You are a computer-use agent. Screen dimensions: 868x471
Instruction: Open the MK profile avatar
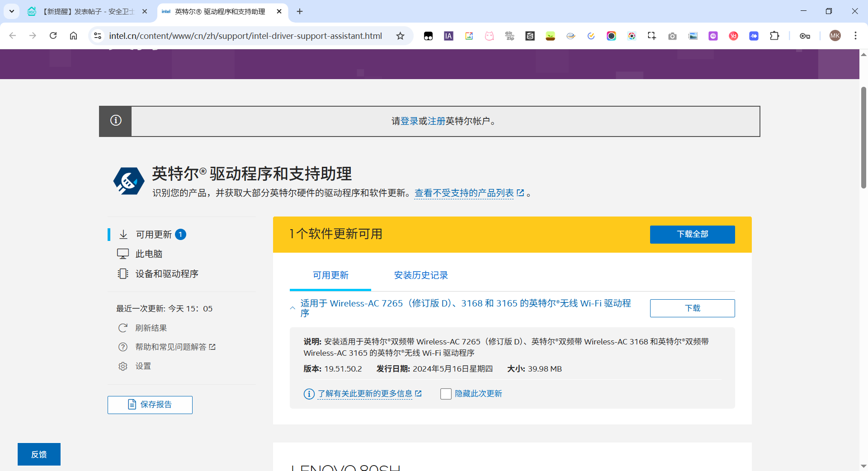coord(835,36)
